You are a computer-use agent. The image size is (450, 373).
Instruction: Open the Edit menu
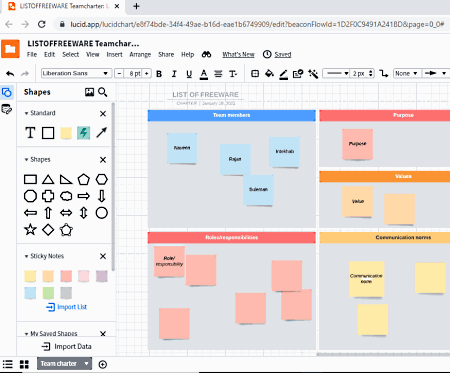pos(49,54)
